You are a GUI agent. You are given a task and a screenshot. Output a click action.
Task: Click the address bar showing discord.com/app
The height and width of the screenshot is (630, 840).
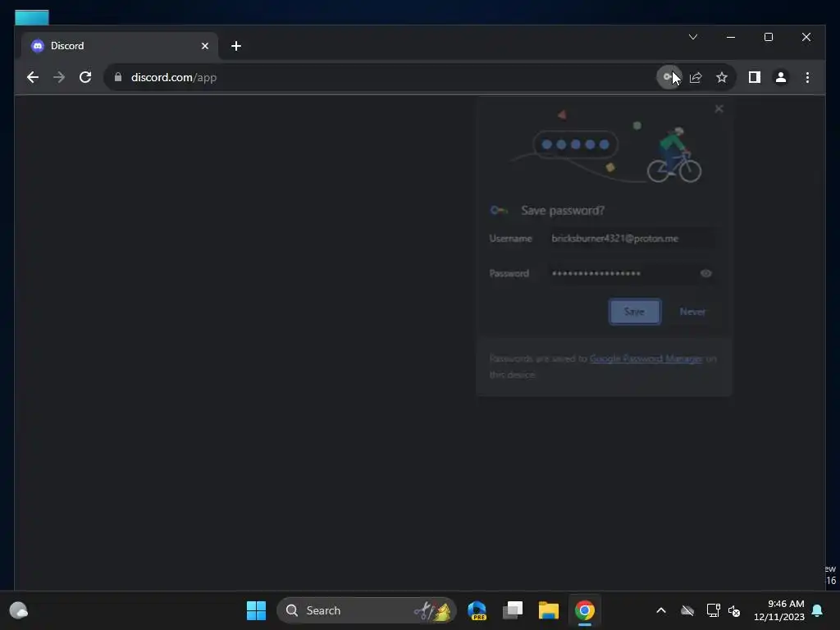381,77
